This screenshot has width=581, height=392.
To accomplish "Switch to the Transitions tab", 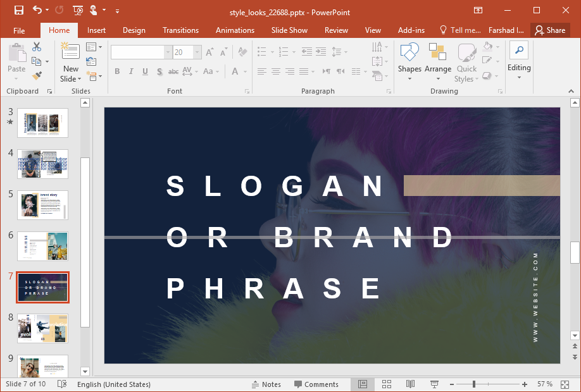I will pos(180,30).
